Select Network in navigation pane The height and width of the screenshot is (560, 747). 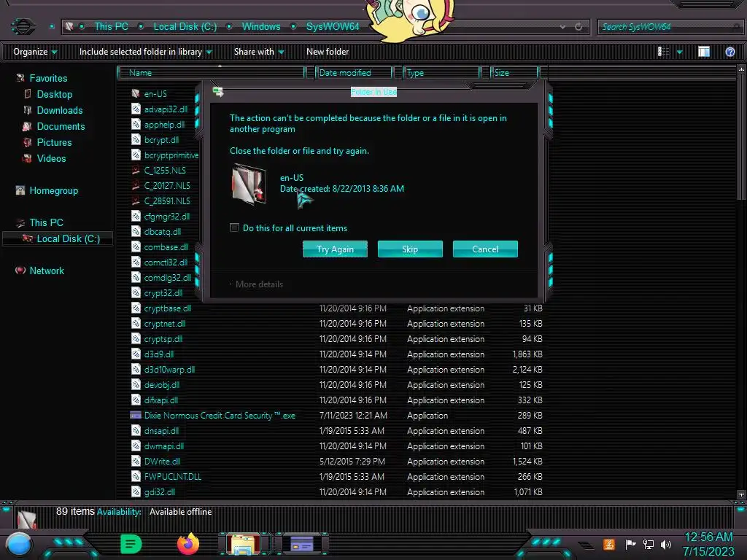pyautogui.click(x=46, y=271)
